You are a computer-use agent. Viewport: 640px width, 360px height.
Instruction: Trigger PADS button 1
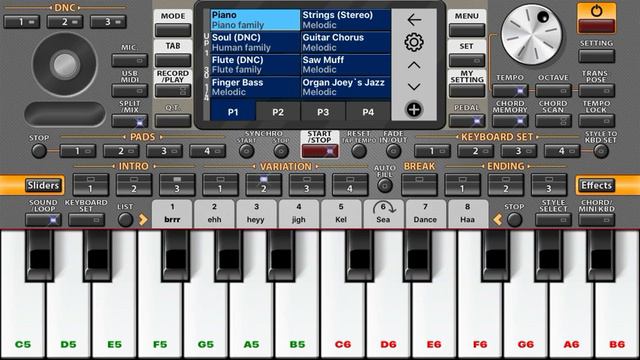(x=78, y=151)
